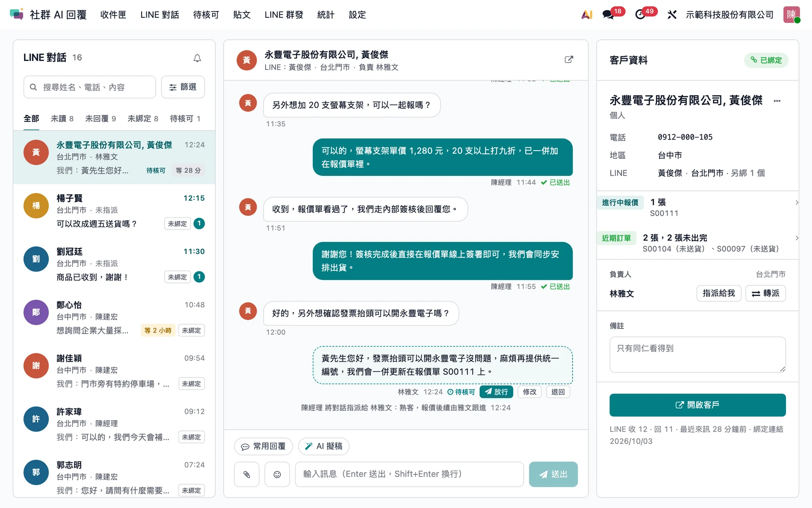Open 收件匣 in top menu
The width and height of the screenshot is (812, 508).
coord(113,15)
